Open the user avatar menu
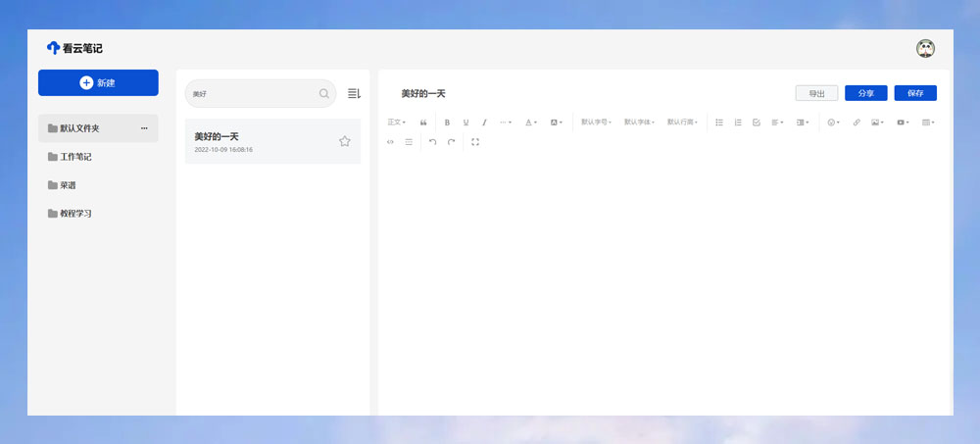 click(x=926, y=49)
